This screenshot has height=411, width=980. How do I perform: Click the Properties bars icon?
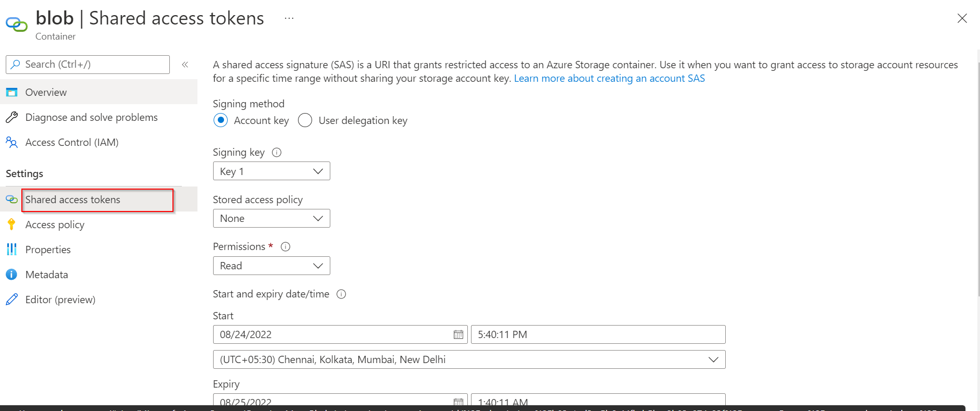11,250
